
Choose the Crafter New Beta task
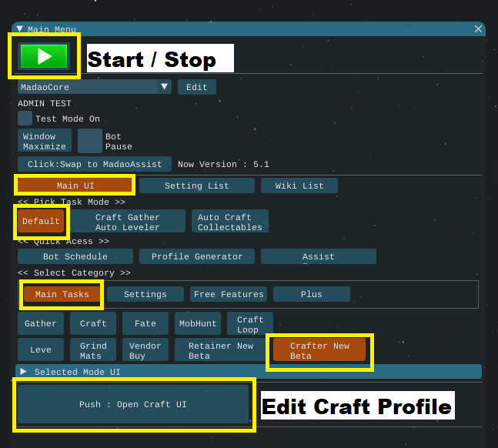(319, 351)
